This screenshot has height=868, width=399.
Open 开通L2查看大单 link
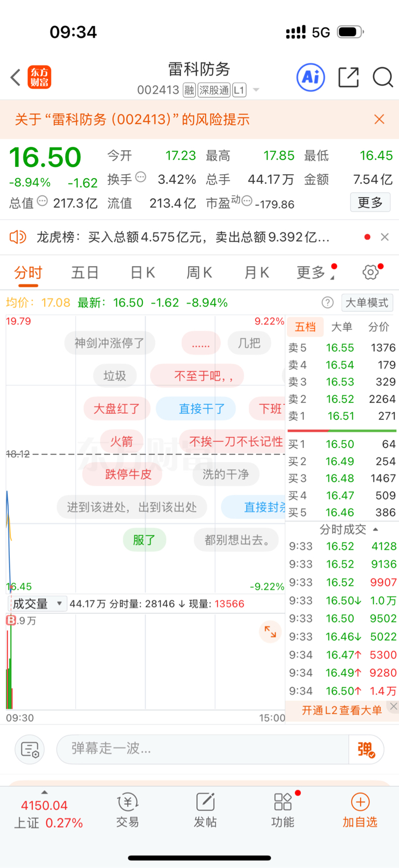click(x=342, y=710)
